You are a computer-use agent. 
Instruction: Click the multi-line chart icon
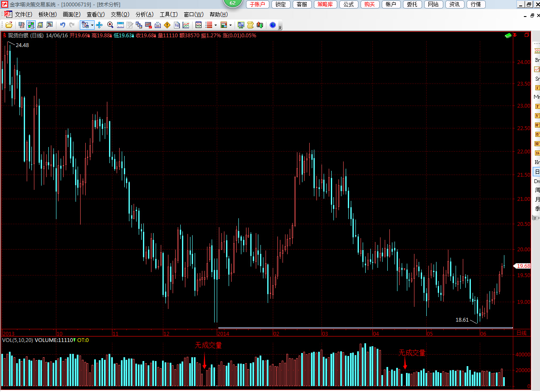186,25
